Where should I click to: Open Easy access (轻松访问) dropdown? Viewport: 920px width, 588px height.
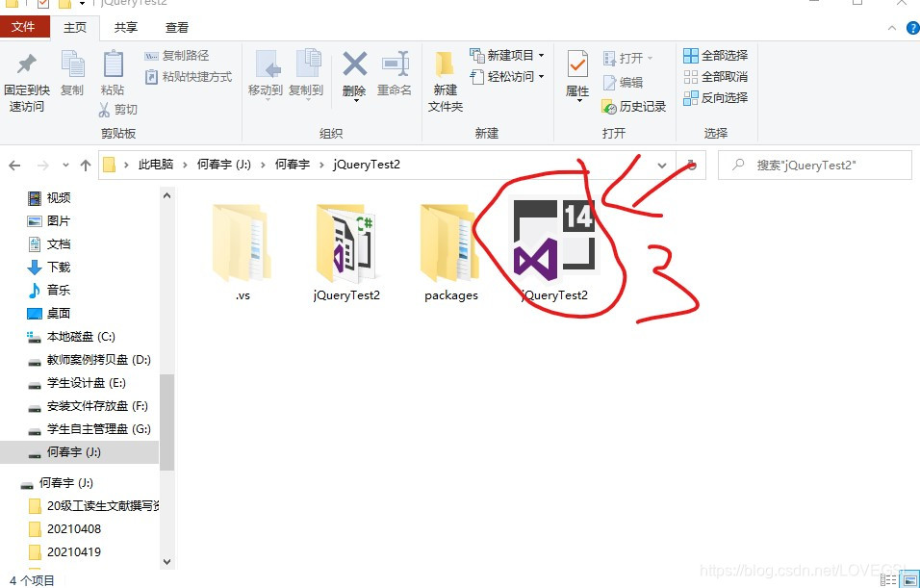click(507, 77)
